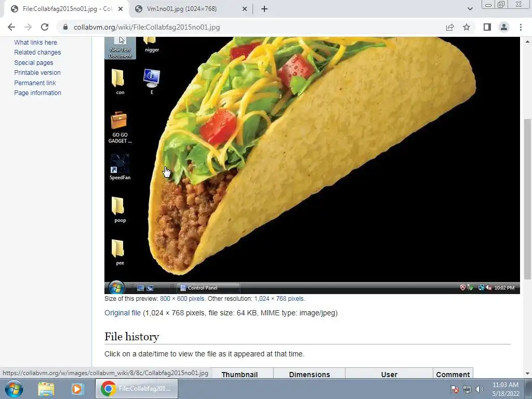
Task: Click the User column header
Action: pyautogui.click(x=389, y=374)
